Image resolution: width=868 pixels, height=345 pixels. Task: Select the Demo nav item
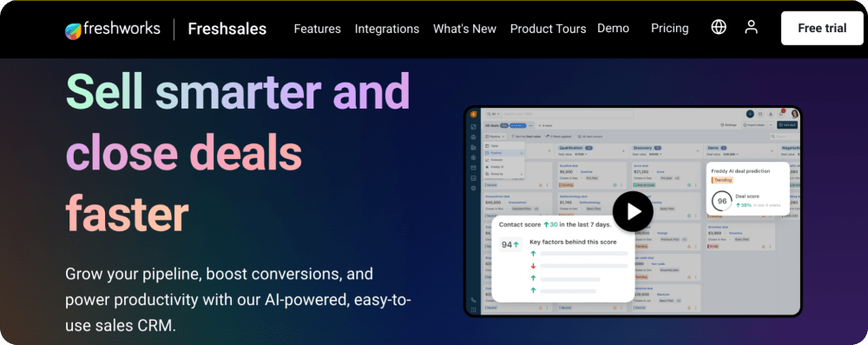pos(613,29)
